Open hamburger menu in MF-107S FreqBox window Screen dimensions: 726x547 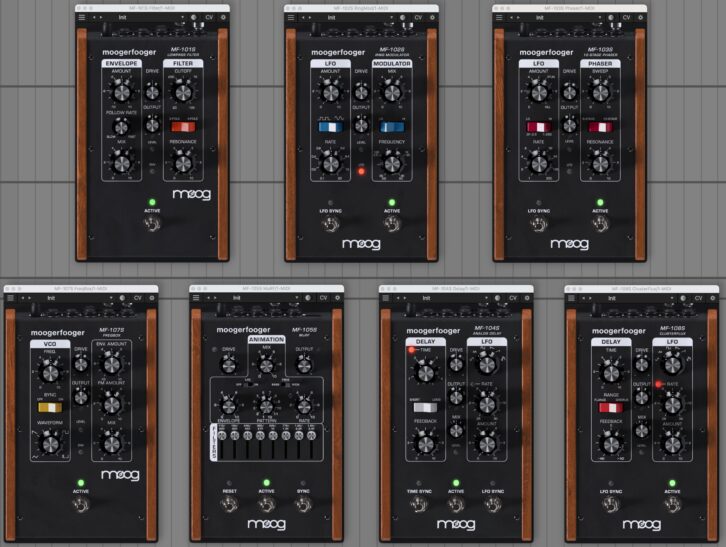(x=11, y=298)
